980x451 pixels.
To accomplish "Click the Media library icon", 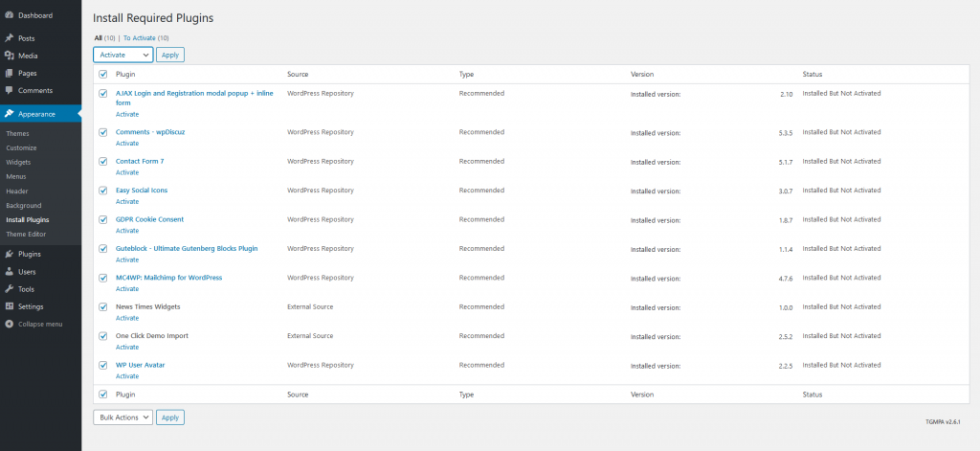I will click(10, 56).
